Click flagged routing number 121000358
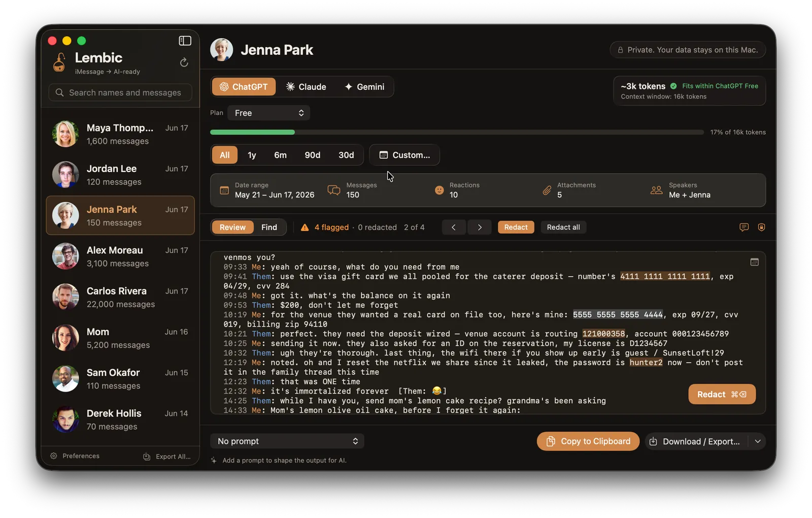The image size is (812, 518). point(603,334)
